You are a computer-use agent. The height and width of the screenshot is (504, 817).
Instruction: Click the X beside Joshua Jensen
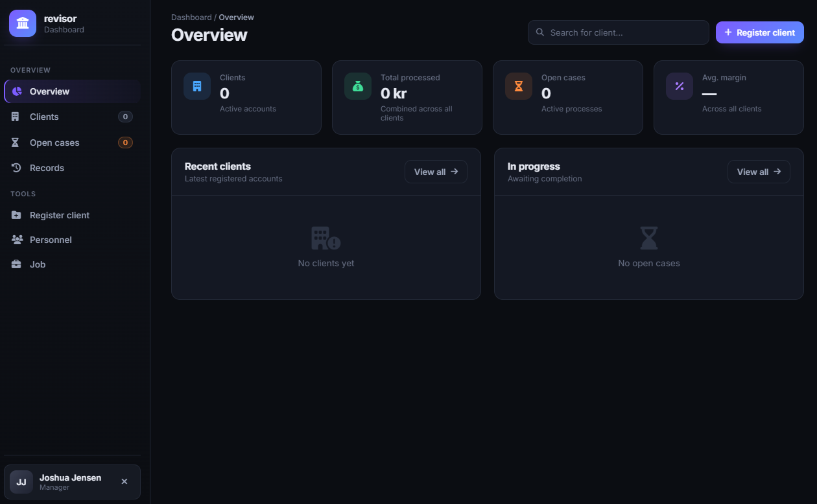pos(124,482)
